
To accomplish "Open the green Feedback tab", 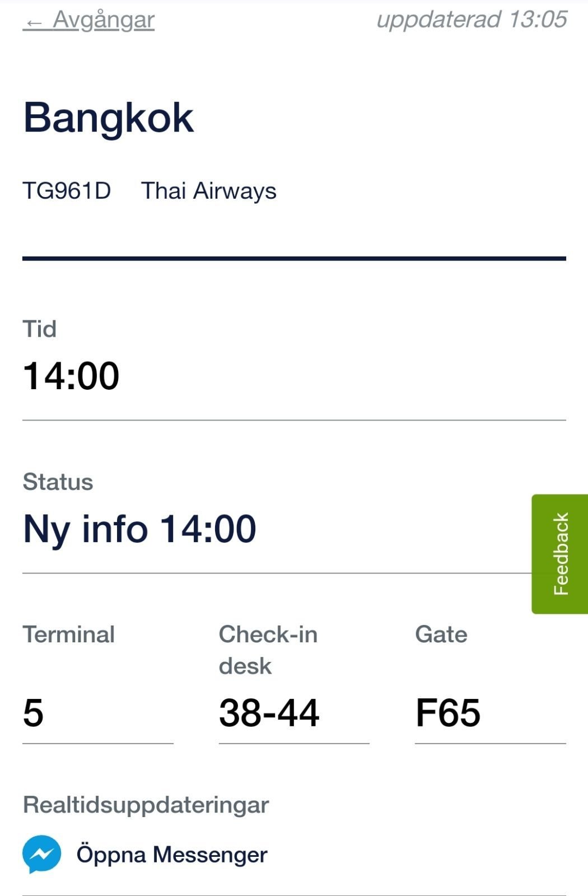I will point(559,554).
